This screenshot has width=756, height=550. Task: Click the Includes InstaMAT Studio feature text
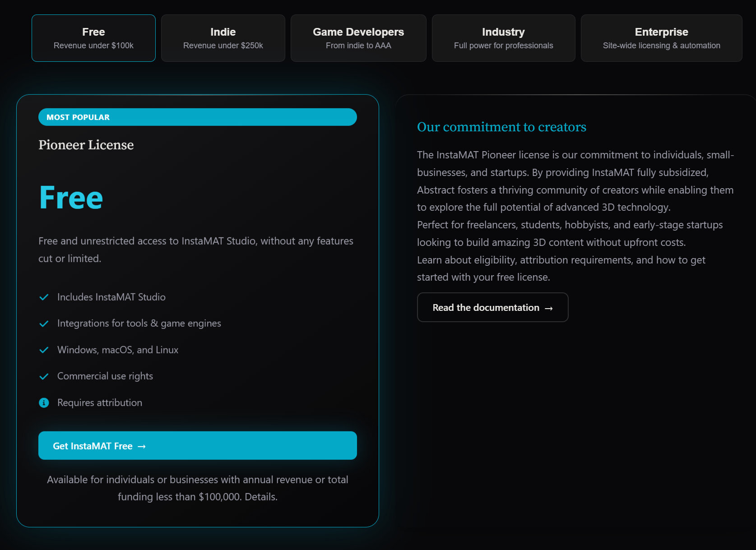[111, 297]
